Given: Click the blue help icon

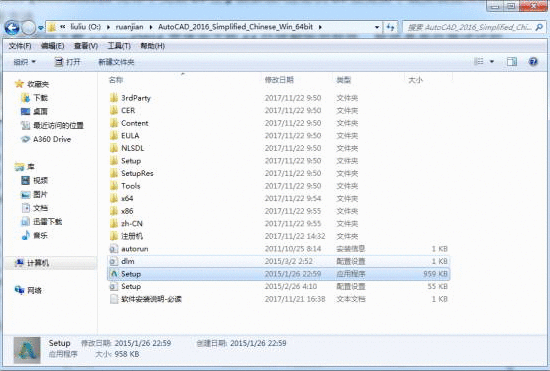Looking at the screenshot, I should point(533,62).
